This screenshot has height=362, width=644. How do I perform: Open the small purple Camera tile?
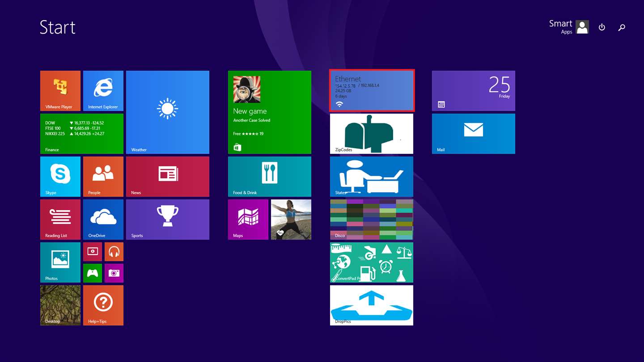(114, 273)
